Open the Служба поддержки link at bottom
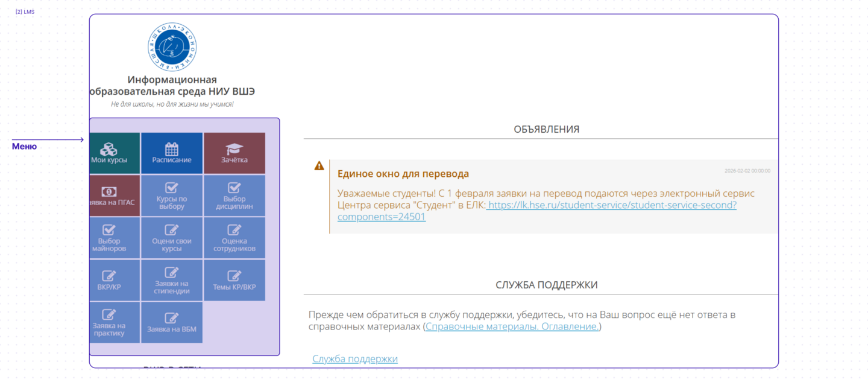 pyautogui.click(x=355, y=358)
